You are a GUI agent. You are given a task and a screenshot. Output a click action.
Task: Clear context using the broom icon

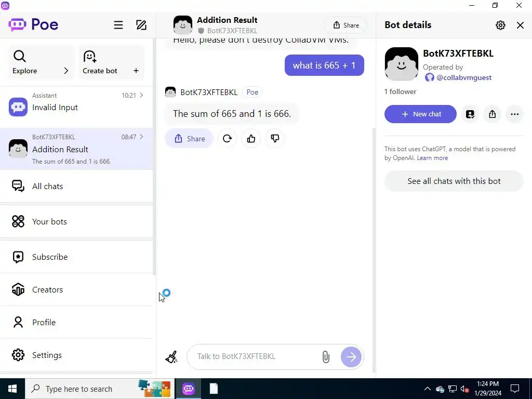click(x=171, y=357)
